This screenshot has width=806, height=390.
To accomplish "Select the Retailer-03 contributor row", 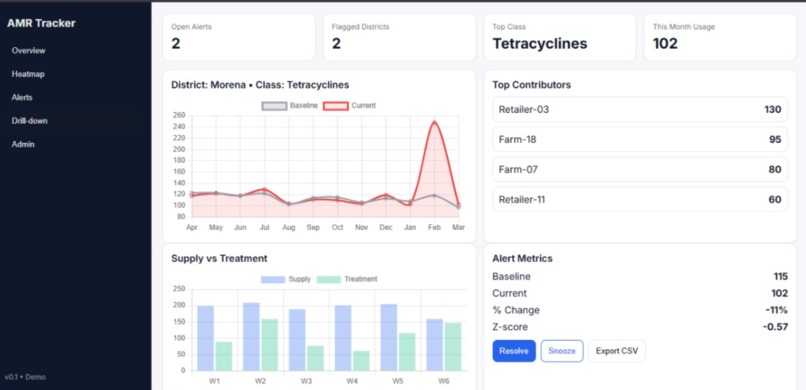I will point(640,109).
